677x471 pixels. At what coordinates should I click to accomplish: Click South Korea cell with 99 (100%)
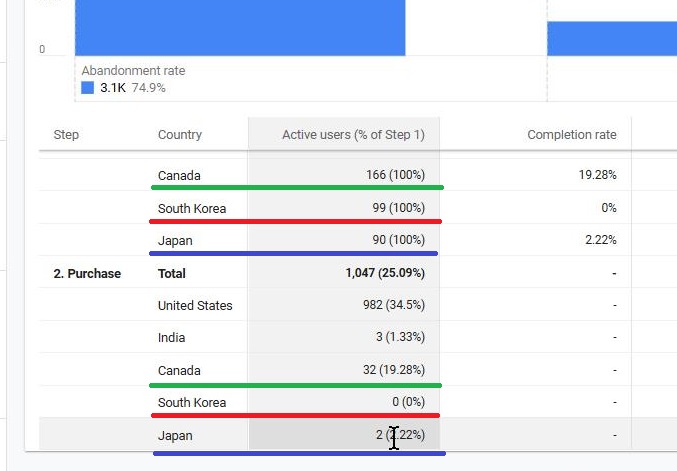(x=399, y=208)
